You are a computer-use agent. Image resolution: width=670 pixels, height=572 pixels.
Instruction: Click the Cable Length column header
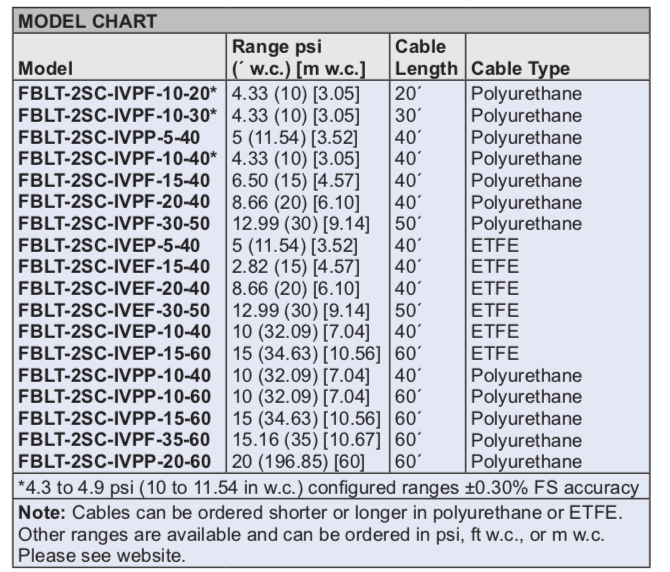click(x=427, y=58)
